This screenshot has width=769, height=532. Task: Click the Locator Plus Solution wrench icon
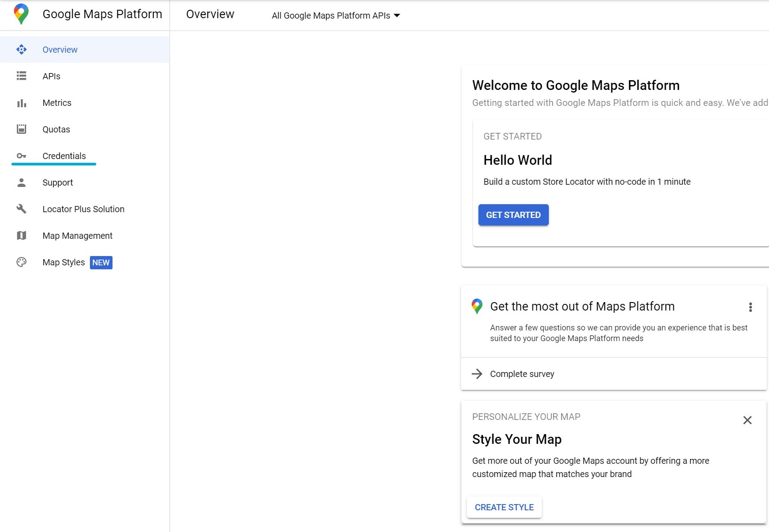[21, 209]
